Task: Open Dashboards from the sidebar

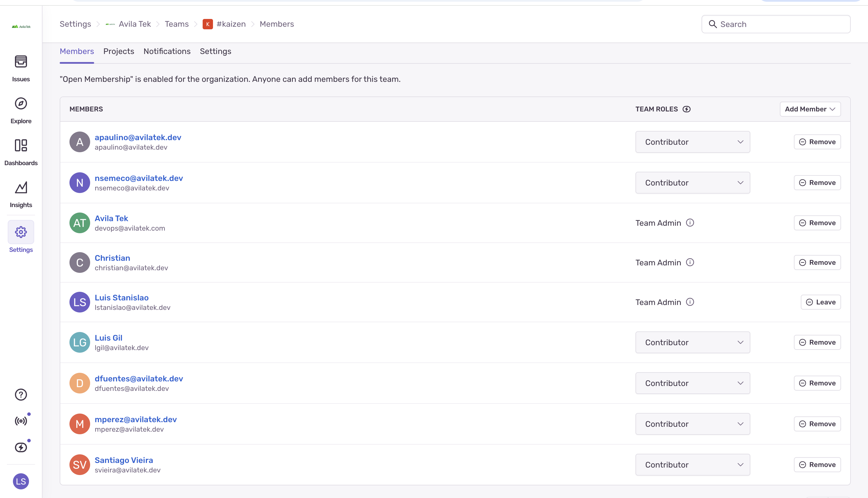Action: [x=21, y=146]
